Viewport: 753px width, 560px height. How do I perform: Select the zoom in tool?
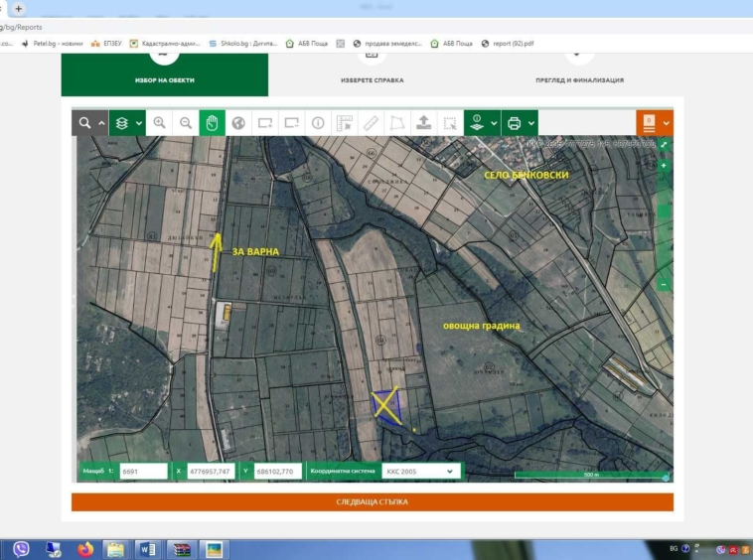pyautogui.click(x=159, y=123)
